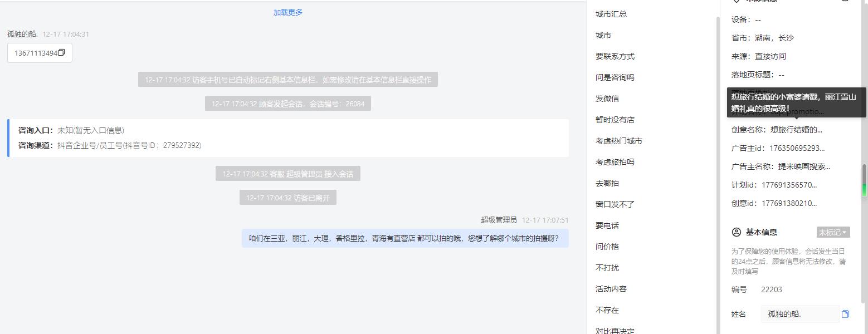Select quick reply 城市

pos(603,35)
